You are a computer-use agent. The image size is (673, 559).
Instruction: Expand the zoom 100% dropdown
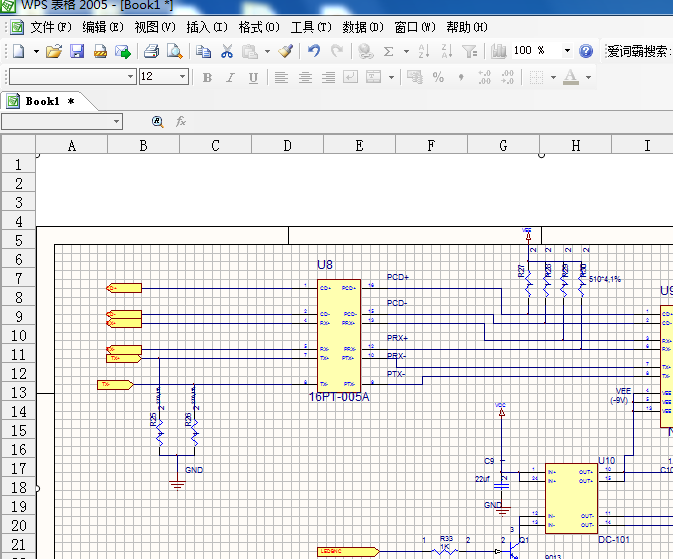(x=567, y=51)
